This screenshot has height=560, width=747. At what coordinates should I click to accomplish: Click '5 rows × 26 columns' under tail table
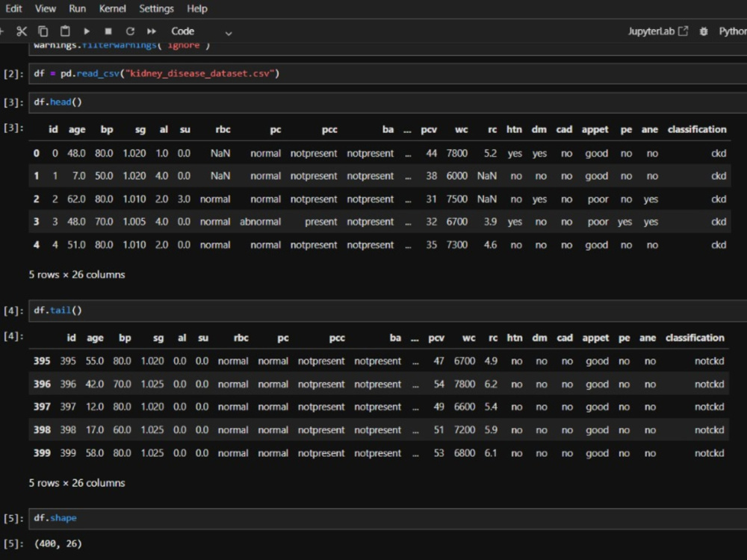(x=77, y=483)
